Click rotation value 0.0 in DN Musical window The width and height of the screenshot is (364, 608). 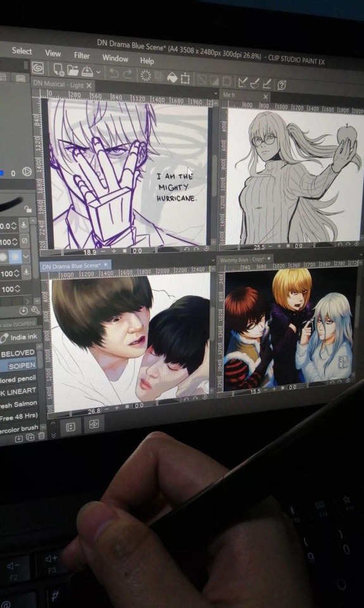point(137,251)
